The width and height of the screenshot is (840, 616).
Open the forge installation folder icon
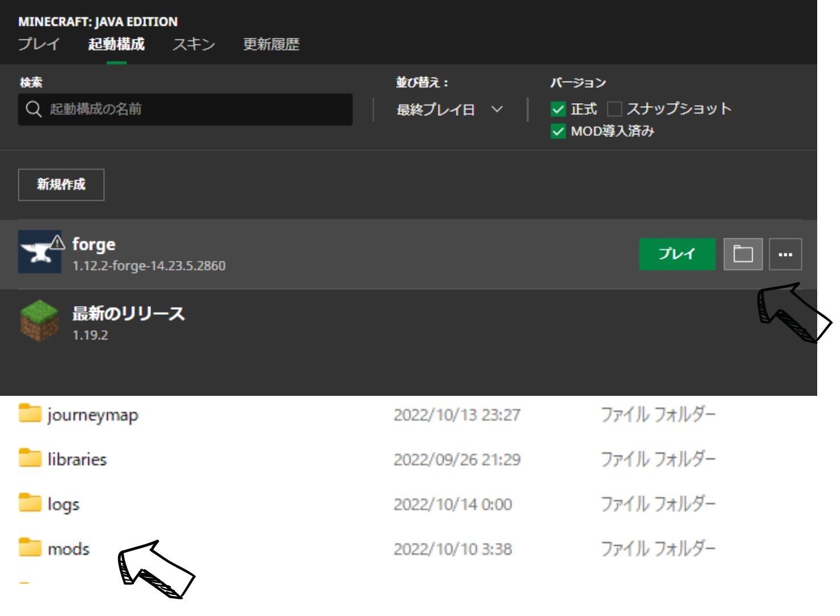(742, 254)
